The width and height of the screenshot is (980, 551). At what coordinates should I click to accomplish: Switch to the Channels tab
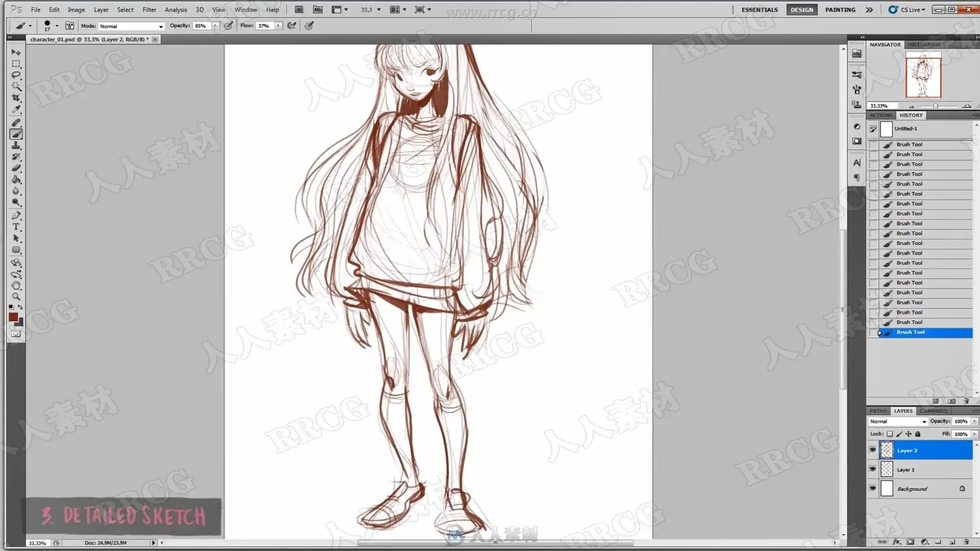[933, 411]
